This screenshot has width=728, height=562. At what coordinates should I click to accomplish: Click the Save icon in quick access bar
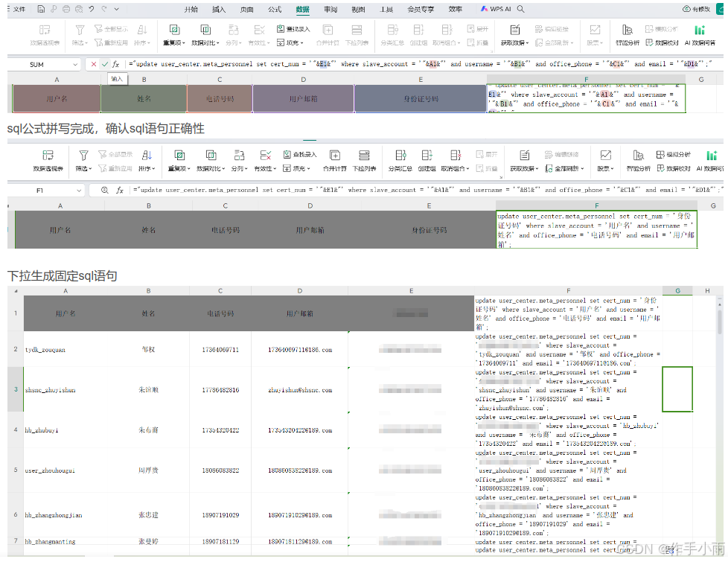(41, 9)
